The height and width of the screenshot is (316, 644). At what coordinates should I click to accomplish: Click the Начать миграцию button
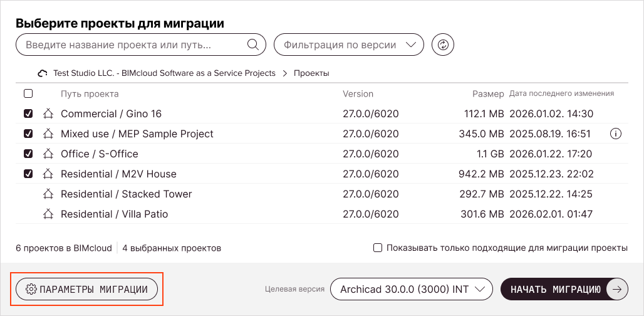[564, 289]
